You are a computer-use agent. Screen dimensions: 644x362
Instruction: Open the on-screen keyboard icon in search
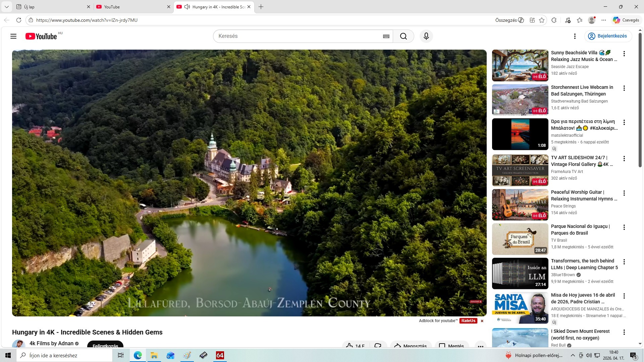pos(386,36)
